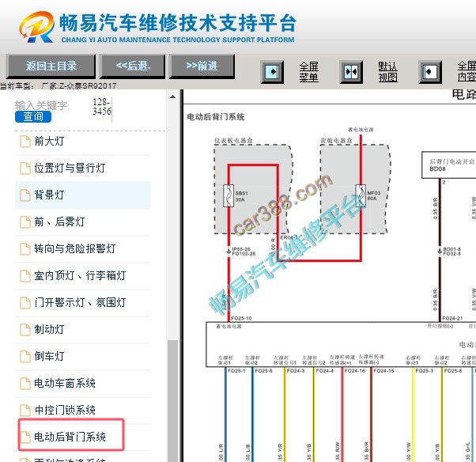The image size is (476, 462).
Task: Open 门开警示灯、氛围灯 item
Action: [80, 302]
